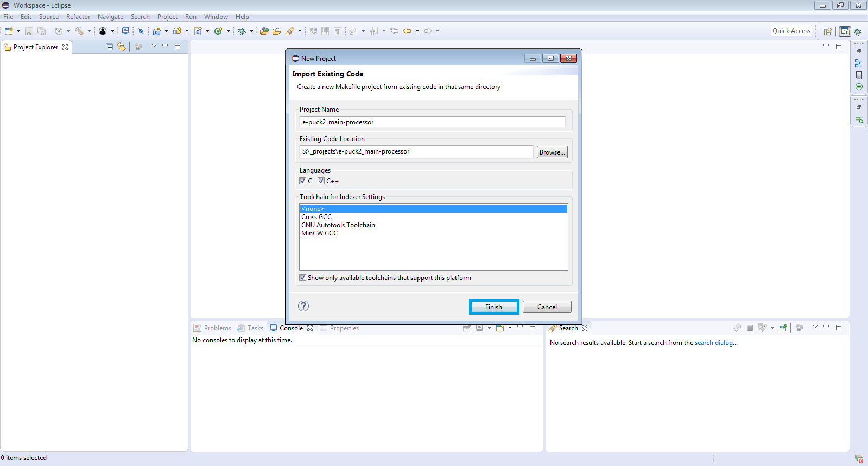Click the Project Name text field
Screen dimensions: 868x466
coord(432,122)
